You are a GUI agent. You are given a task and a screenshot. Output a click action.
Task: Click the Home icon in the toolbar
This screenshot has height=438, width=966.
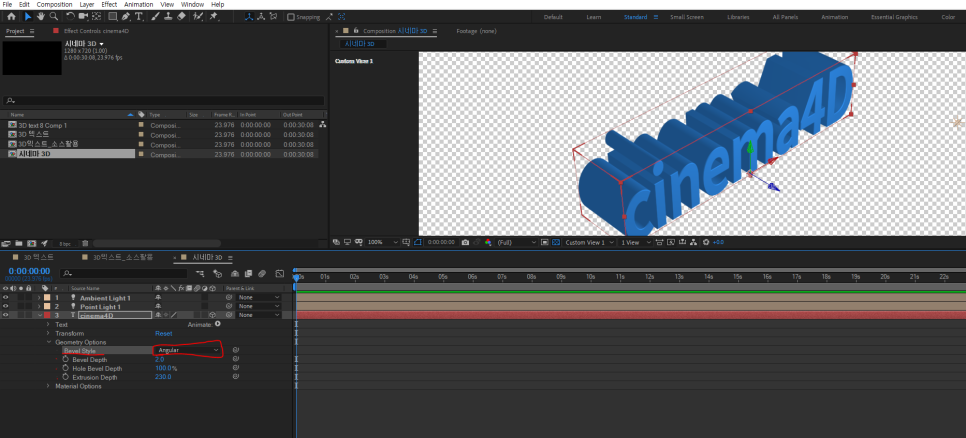11,17
